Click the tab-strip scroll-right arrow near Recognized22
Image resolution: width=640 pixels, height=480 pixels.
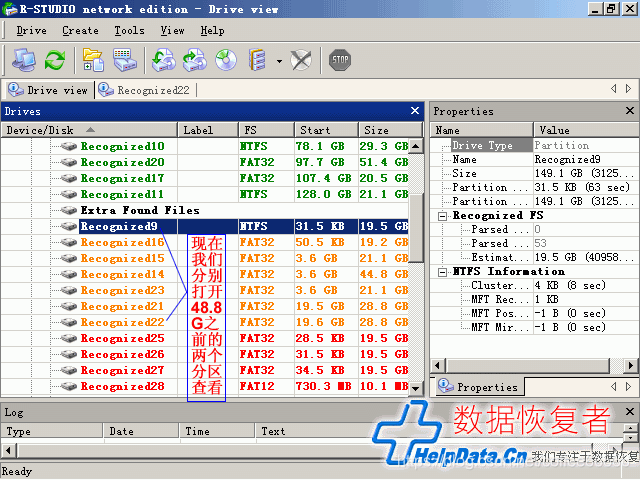pyautogui.click(x=628, y=89)
